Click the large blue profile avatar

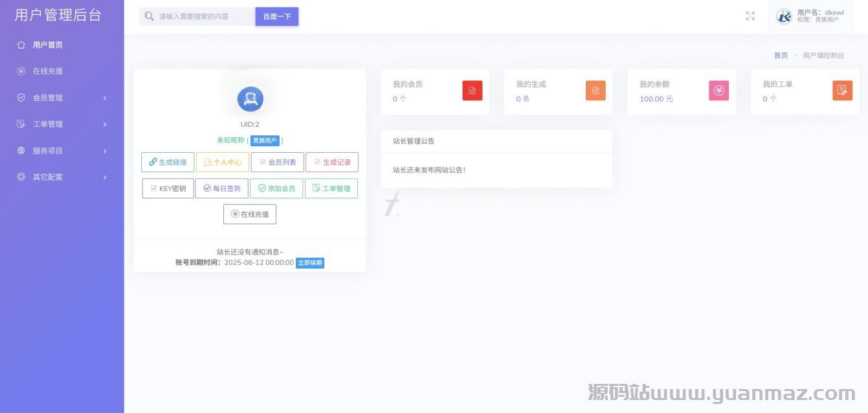point(250,98)
